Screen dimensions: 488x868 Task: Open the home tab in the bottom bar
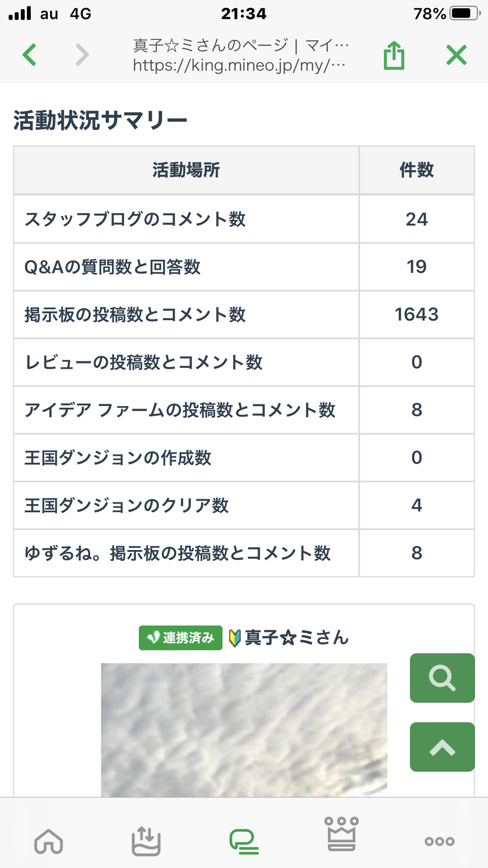49,842
